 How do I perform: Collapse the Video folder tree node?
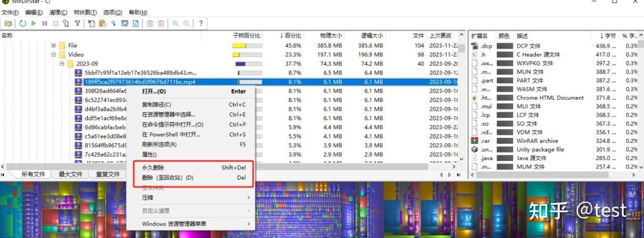[x=53, y=54]
